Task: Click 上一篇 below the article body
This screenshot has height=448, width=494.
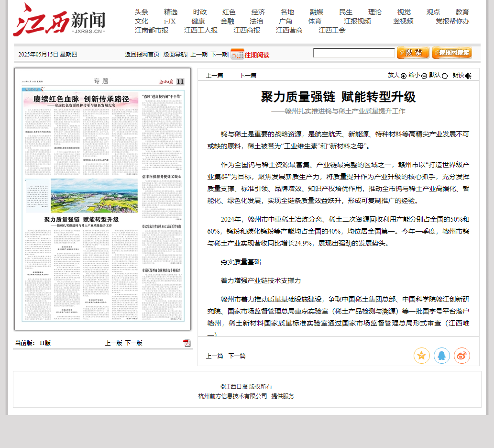Action: (x=215, y=356)
